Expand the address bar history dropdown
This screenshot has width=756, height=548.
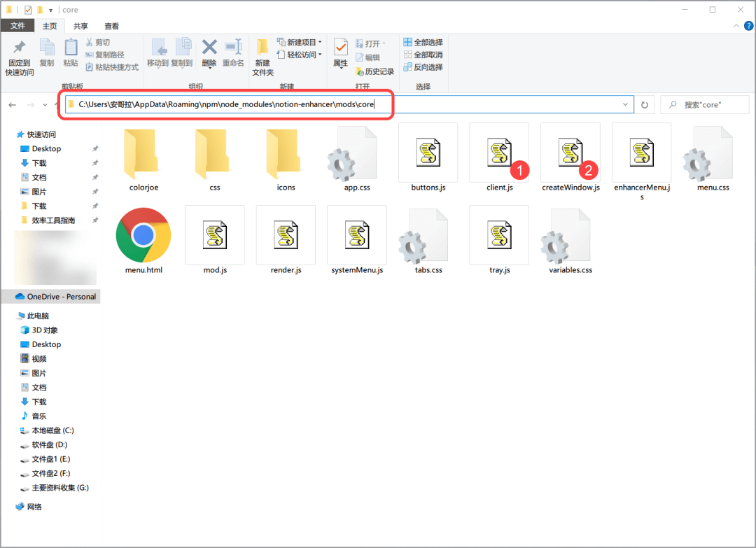[x=625, y=104]
